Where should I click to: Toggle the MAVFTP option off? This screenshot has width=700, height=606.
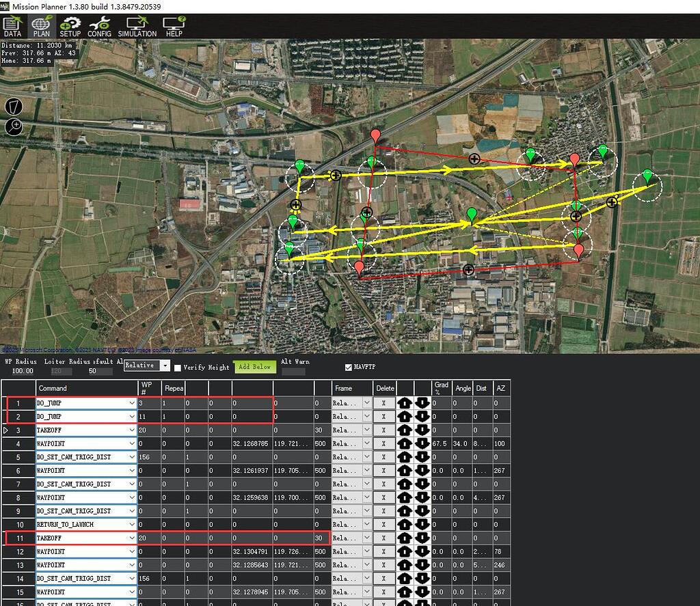click(x=349, y=367)
